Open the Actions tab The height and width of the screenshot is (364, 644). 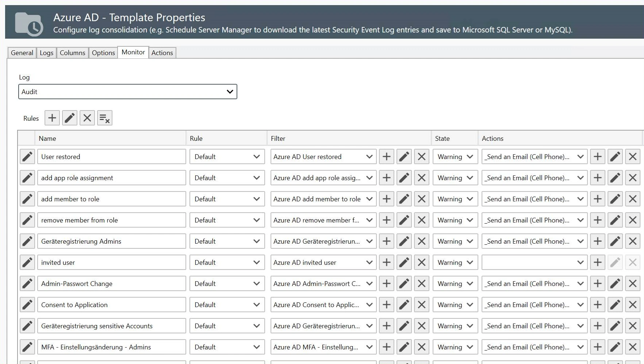pyautogui.click(x=162, y=53)
